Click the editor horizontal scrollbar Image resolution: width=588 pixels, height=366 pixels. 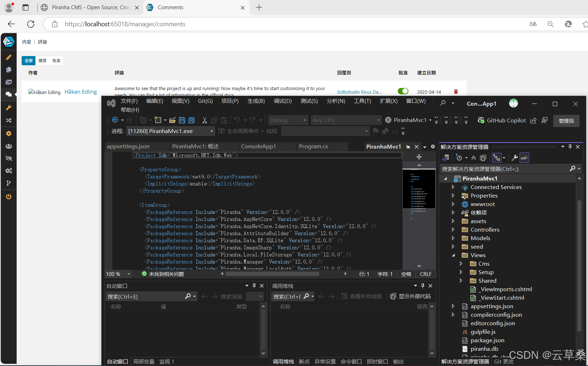tap(272, 273)
